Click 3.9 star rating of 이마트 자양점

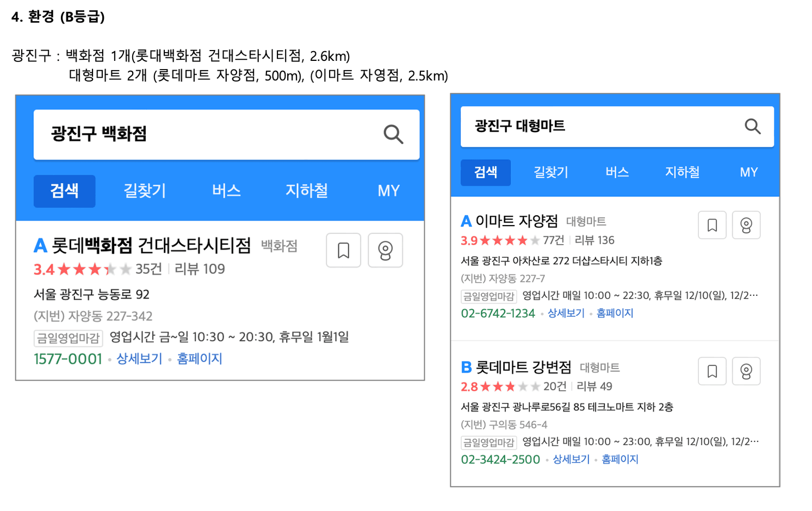point(500,240)
